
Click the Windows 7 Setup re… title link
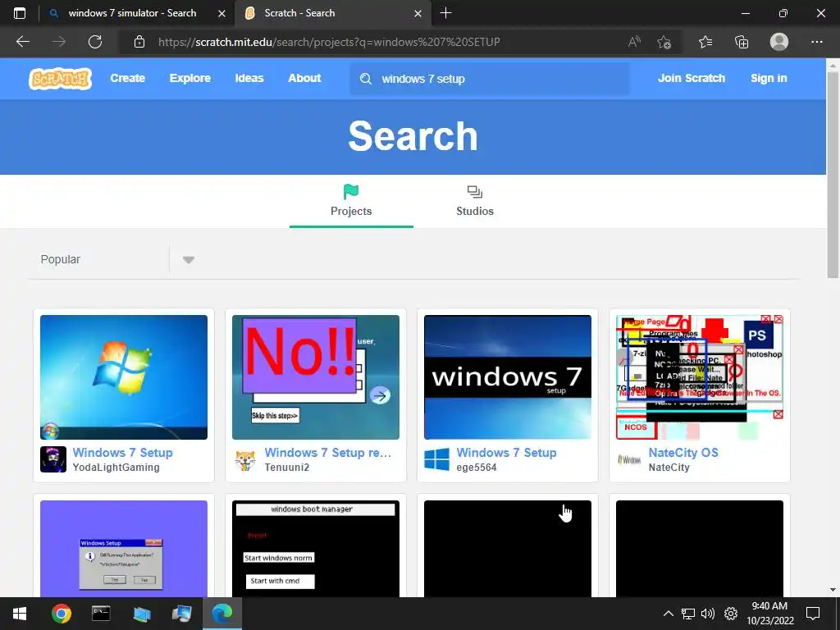(x=328, y=453)
